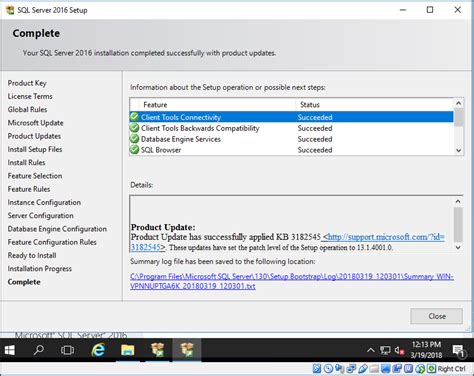Click the green check icon beside SQL Browser
This screenshot has height=376, width=474.
134,150
